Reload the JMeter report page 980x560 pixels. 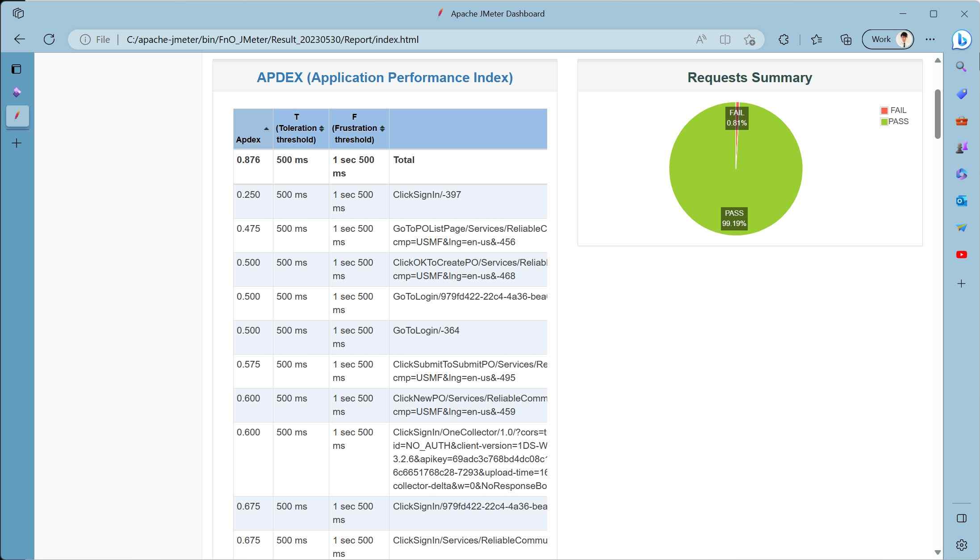coord(49,39)
